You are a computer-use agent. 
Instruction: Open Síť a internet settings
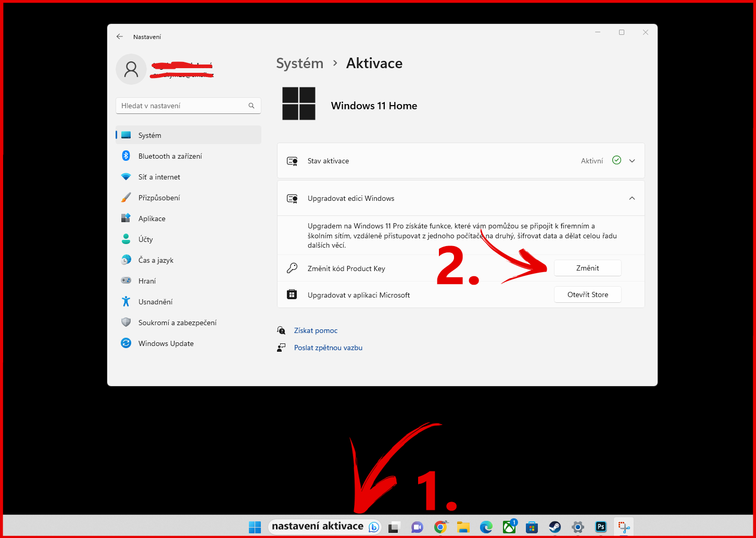pyautogui.click(x=188, y=177)
